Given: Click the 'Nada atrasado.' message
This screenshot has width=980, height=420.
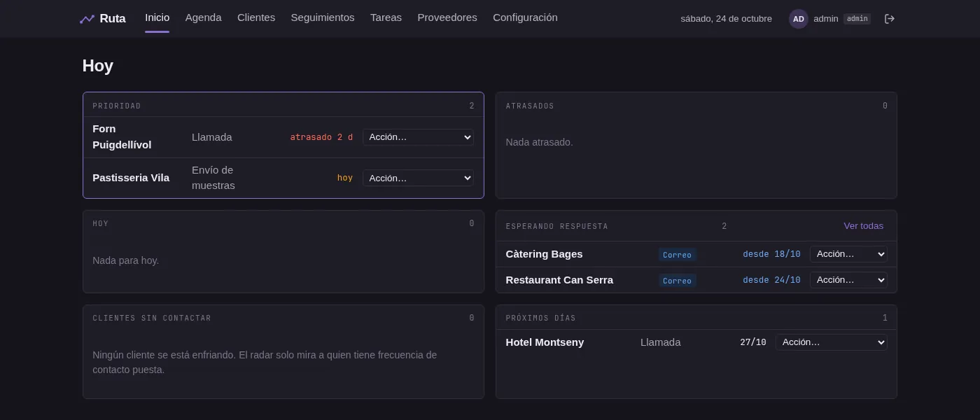Looking at the screenshot, I should pyautogui.click(x=539, y=142).
